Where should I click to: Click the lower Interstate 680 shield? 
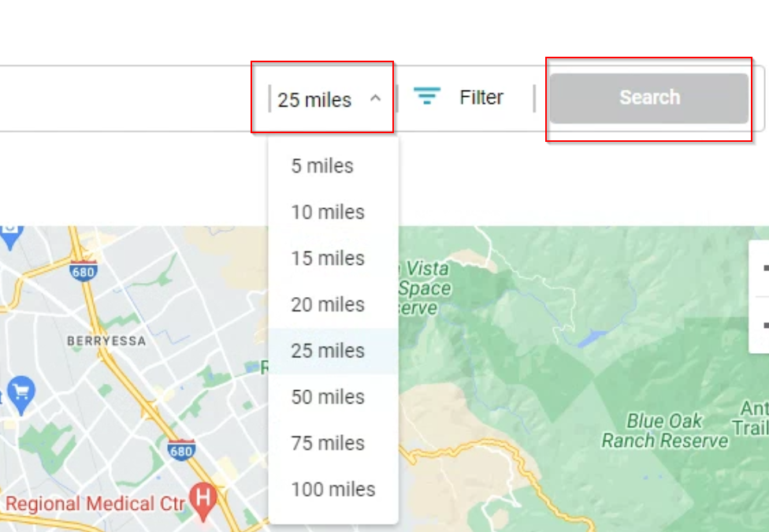[x=181, y=451]
